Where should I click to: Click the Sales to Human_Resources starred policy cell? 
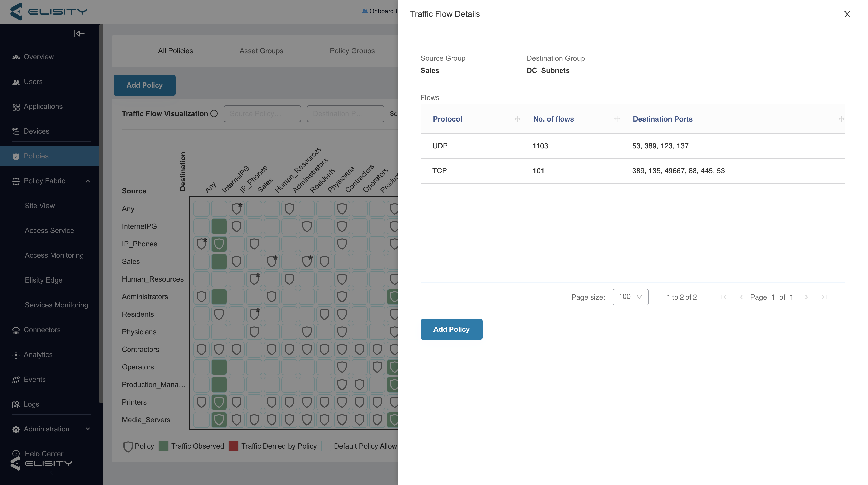272,261
